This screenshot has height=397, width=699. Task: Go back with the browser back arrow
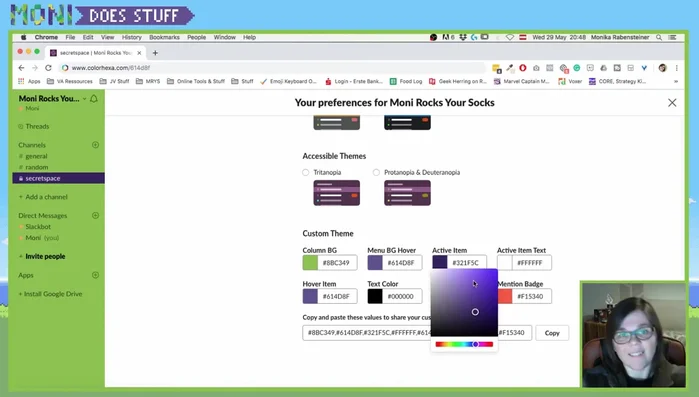(21, 68)
